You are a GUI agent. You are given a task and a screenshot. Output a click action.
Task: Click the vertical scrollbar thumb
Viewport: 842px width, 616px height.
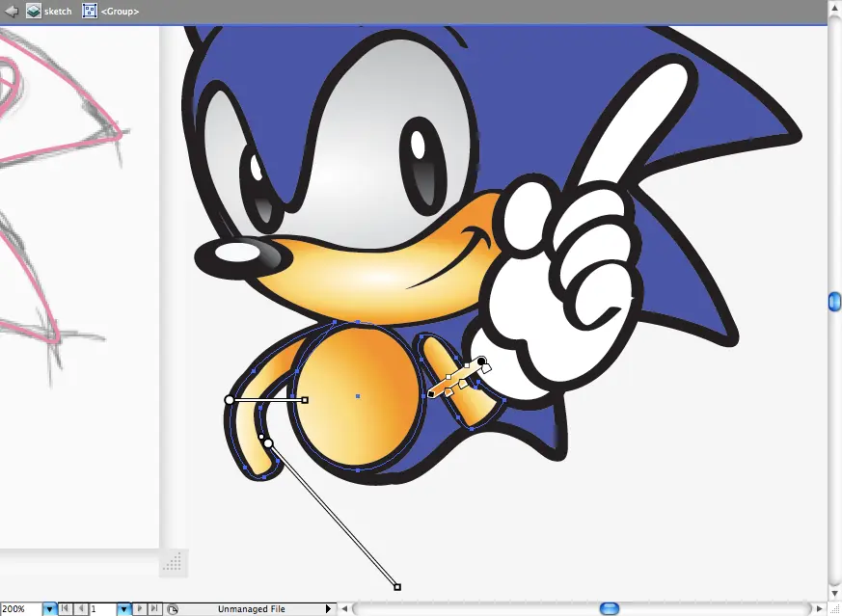click(x=834, y=302)
